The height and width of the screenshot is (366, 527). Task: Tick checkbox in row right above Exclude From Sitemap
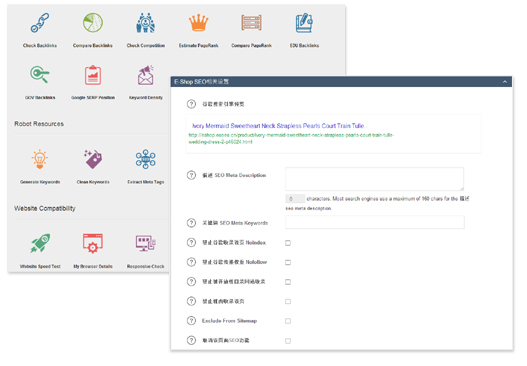(288, 301)
